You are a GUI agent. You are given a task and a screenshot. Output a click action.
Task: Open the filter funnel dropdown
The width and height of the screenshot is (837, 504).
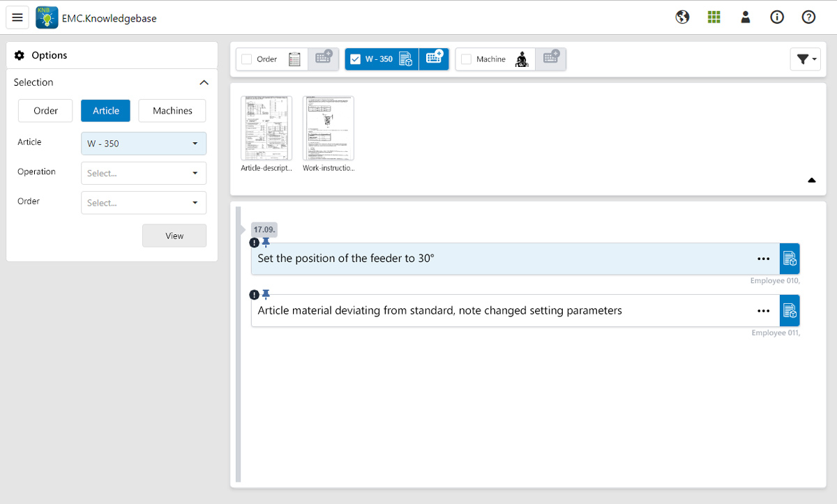(805, 59)
